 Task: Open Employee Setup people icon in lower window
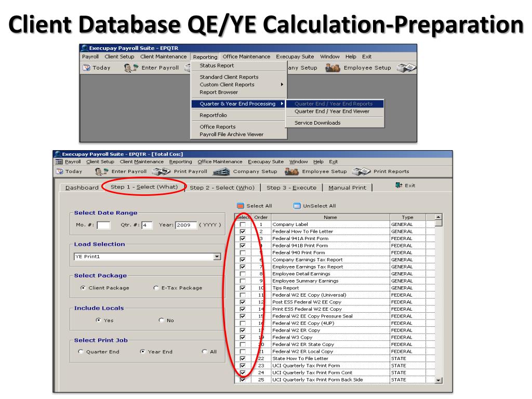click(x=291, y=171)
